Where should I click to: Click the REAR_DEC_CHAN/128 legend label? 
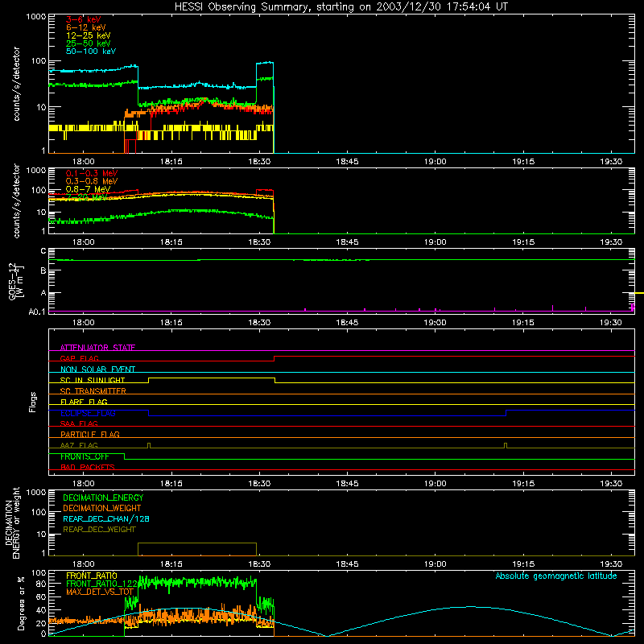point(106,518)
